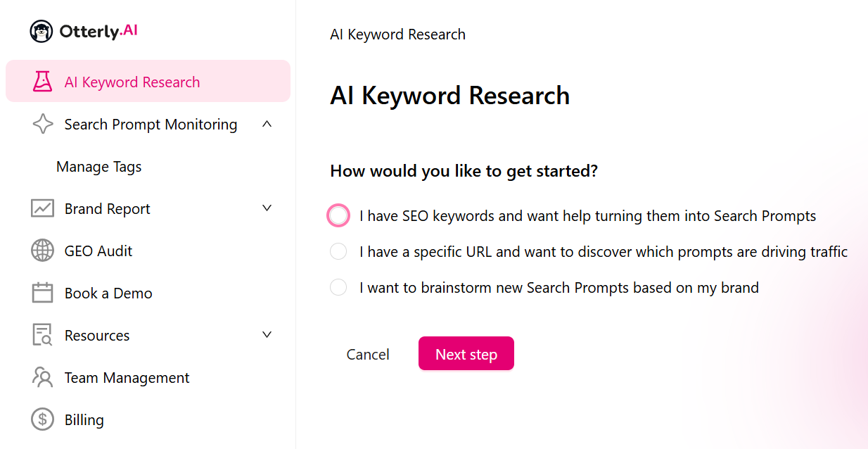Click the Team Management people icon

pos(42,378)
